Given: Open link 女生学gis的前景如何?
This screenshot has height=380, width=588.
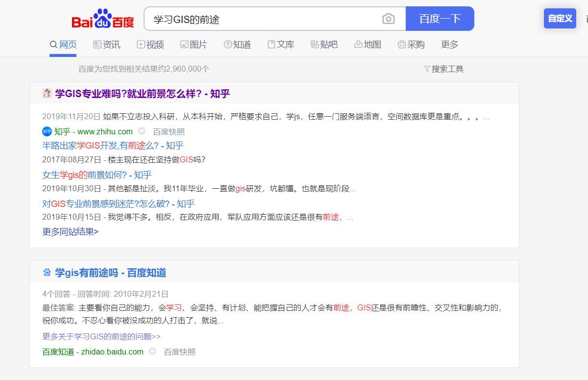Looking at the screenshot, I should point(97,175).
